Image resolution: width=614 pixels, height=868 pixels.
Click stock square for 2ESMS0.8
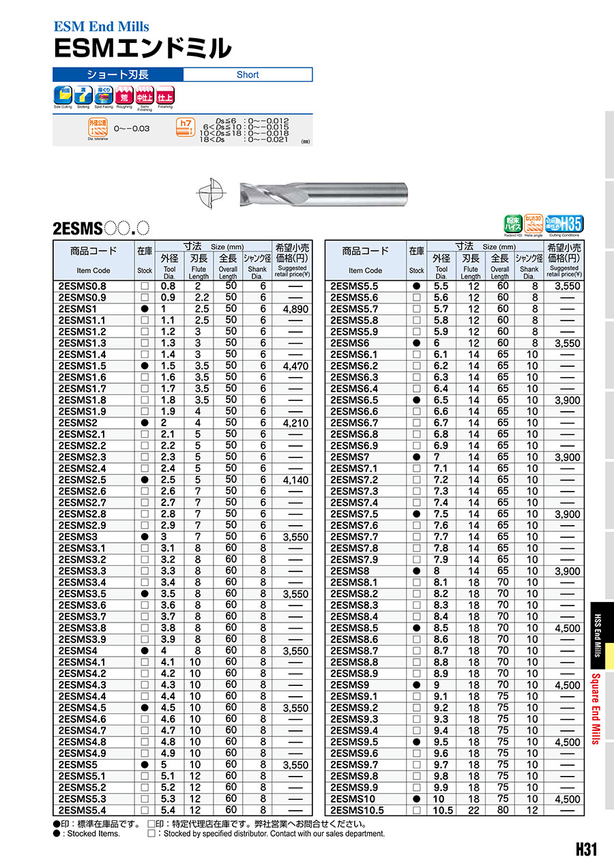pyautogui.click(x=145, y=286)
